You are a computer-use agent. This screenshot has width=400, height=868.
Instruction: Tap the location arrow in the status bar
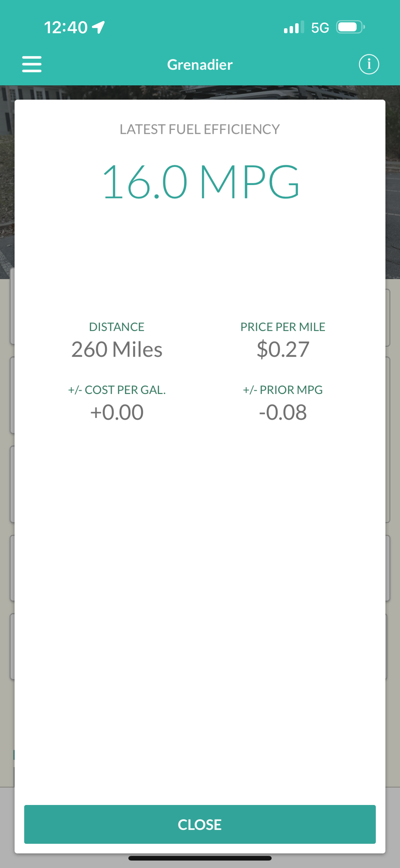[x=98, y=27]
